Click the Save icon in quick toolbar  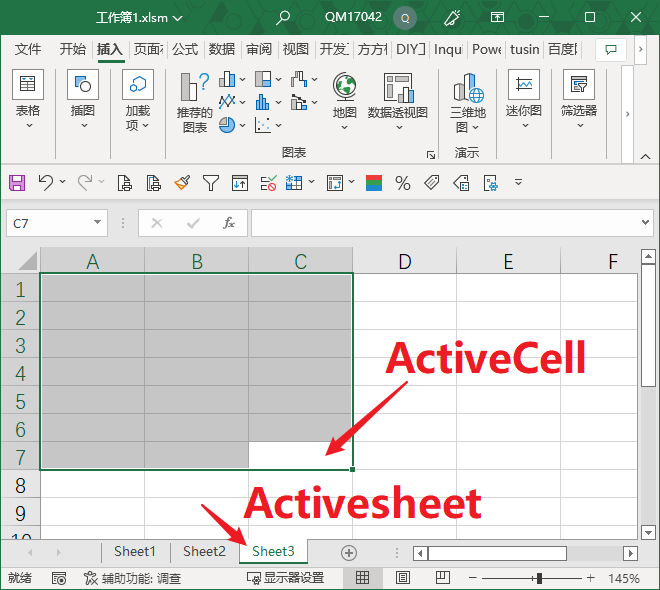point(17,183)
